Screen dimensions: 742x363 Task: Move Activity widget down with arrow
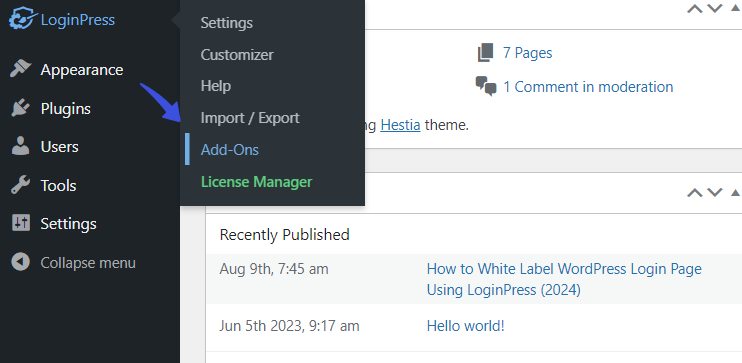[x=715, y=192]
